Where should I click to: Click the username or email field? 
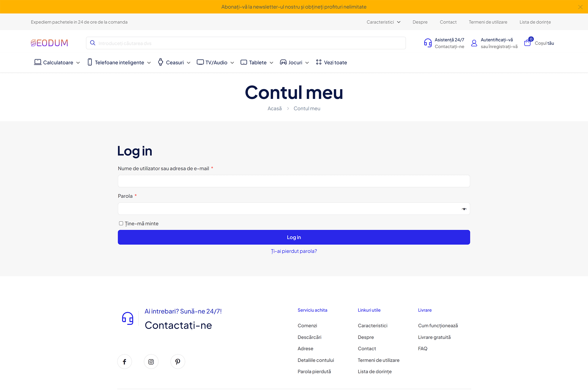(294, 181)
